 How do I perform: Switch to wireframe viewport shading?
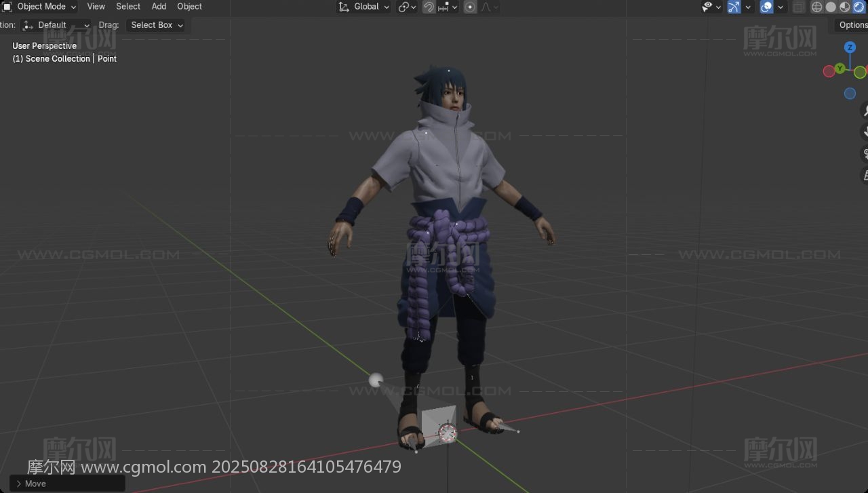point(816,7)
